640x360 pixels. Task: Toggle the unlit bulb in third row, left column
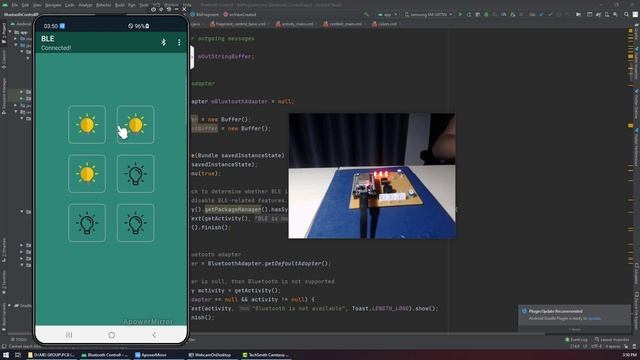click(87, 223)
